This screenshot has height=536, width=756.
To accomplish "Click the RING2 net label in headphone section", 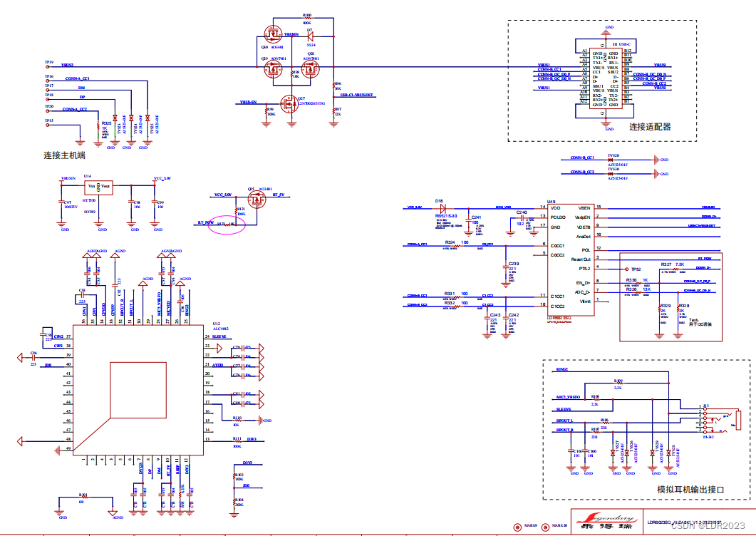I will [561, 369].
